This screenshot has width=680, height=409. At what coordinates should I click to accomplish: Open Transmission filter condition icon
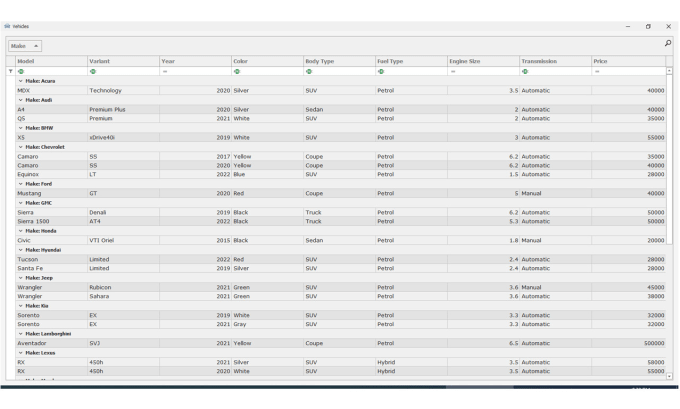click(525, 71)
